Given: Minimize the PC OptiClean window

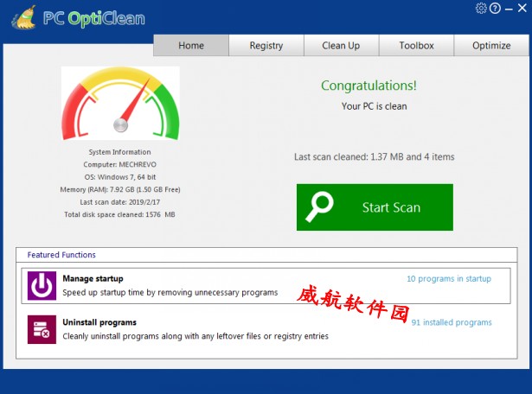Looking at the screenshot, I should (x=509, y=10).
